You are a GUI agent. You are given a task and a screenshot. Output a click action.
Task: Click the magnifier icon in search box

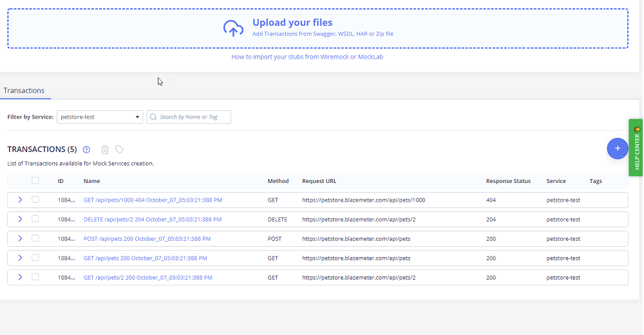tap(153, 117)
